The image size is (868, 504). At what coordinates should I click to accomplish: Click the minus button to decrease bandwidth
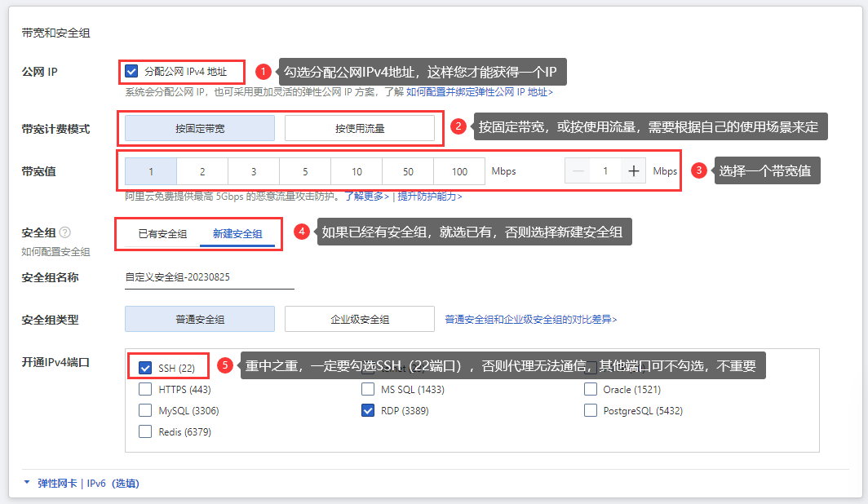point(578,171)
